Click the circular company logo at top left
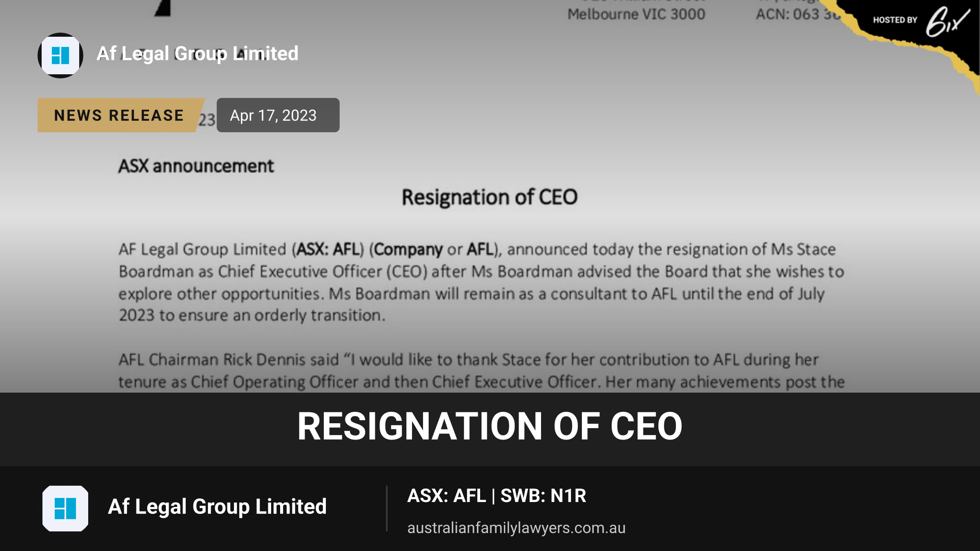Viewport: 980px width, 551px height. pos(60,56)
